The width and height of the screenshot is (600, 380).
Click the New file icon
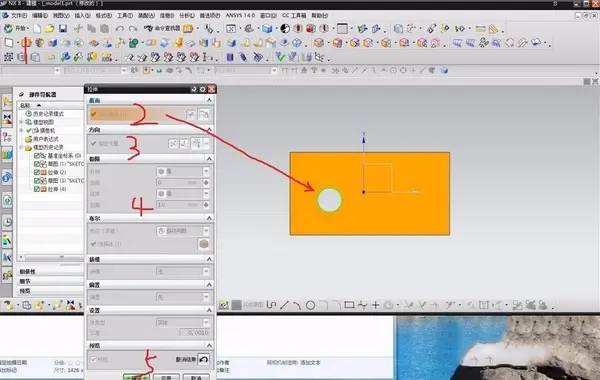(37, 29)
